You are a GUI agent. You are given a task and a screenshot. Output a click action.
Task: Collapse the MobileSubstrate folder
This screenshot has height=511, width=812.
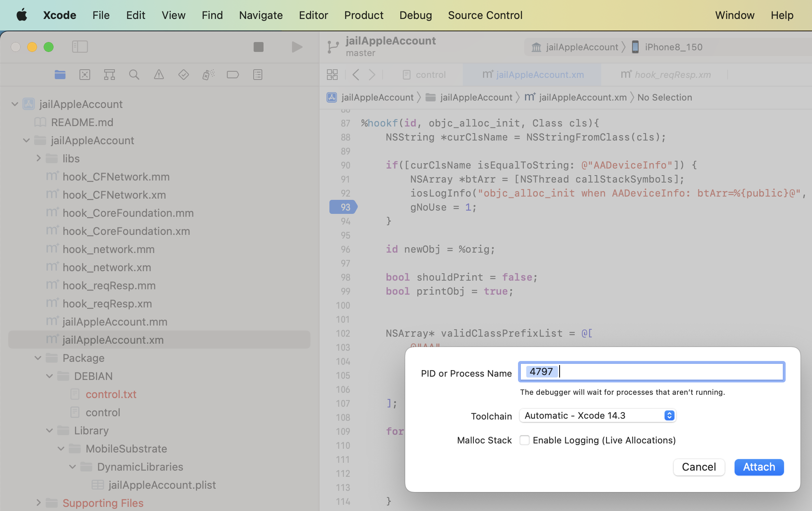(x=61, y=448)
